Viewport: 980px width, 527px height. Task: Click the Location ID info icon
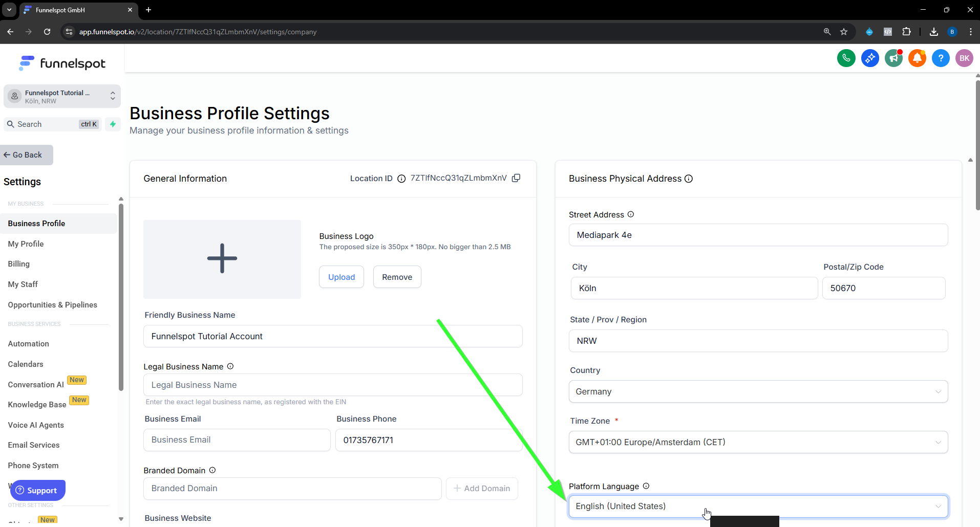click(x=401, y=179)
